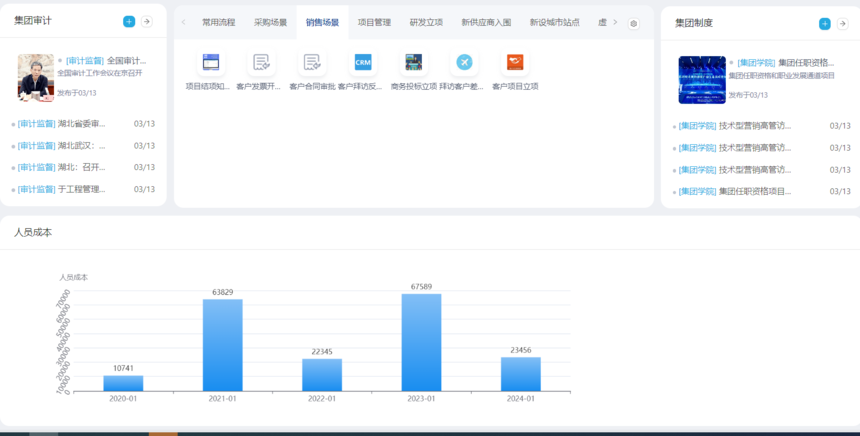Open the 客户发票开 shortcut icon

pyautogui.click(x=261, y=62)
